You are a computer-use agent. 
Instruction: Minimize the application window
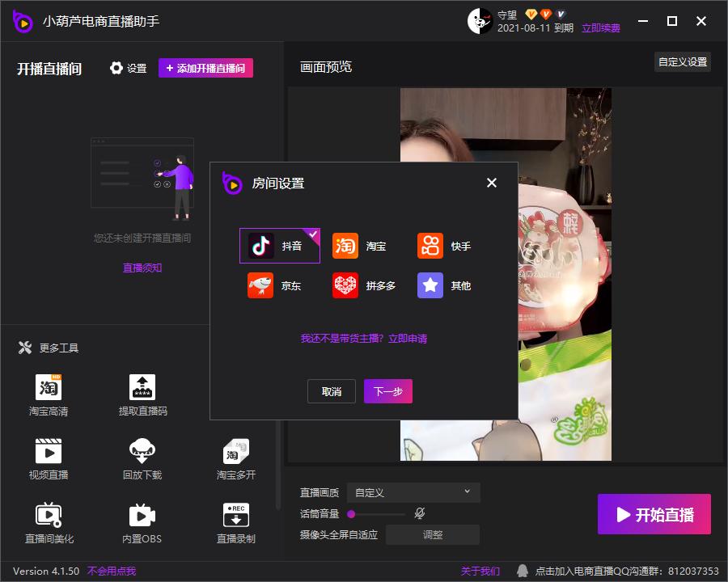click(x=643, y=21)
